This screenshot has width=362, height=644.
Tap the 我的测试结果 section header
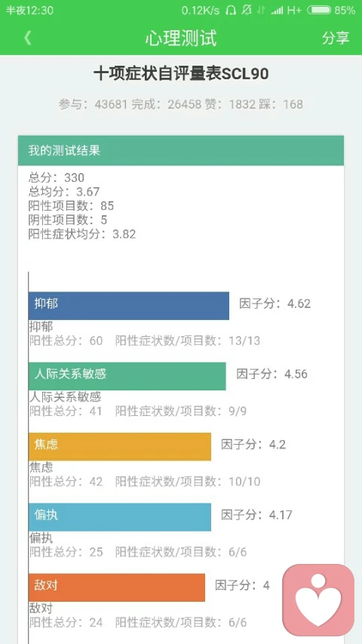tap(181, 150)
